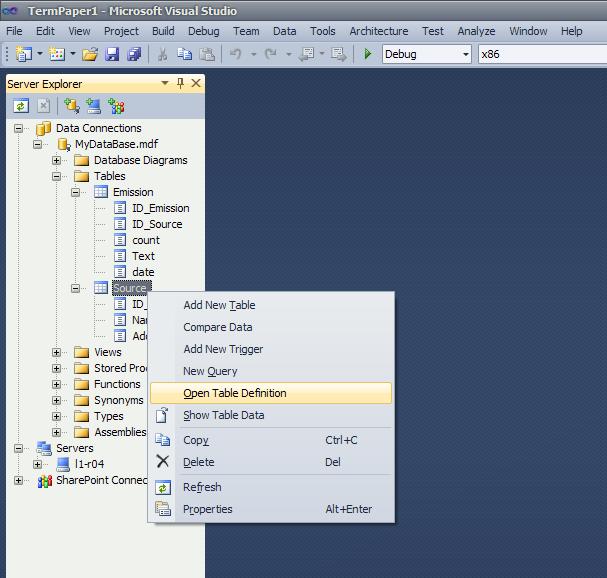Viewport: 607px width, 578px height.
Task: Click Add SharePoint Connection icon
Action: point(116,106)
